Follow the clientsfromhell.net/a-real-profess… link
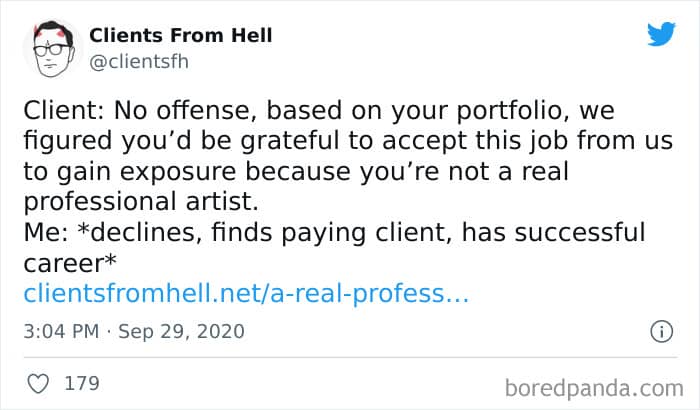Screen dimensions: 700x410 [246, 293]
